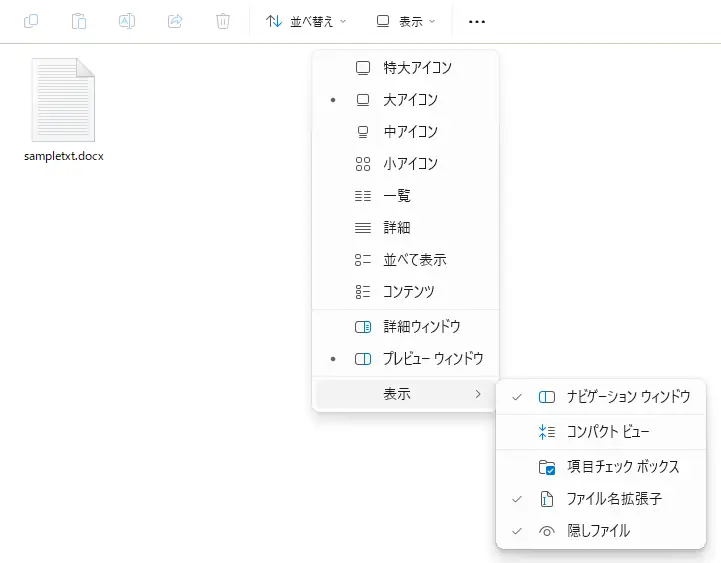The width and height of the screenshot is (721, 563).
Task: Open the three-dot more options menu
Action: coord(477,22)
